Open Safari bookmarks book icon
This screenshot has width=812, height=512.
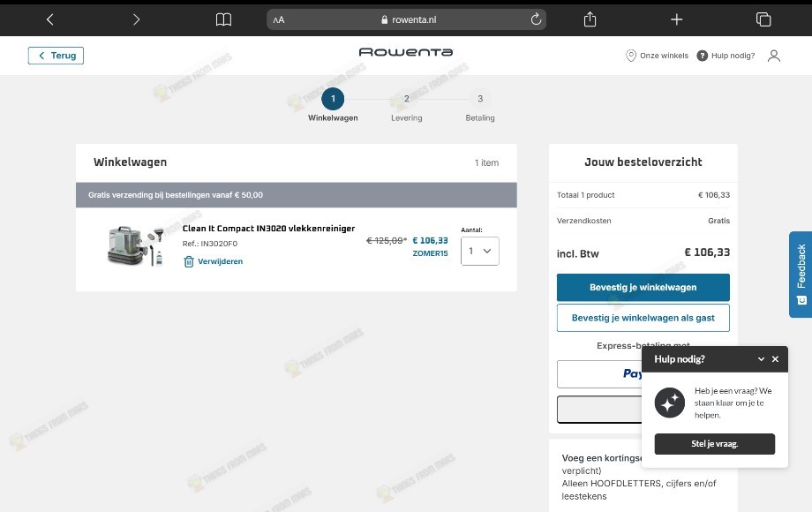(223, 19)
